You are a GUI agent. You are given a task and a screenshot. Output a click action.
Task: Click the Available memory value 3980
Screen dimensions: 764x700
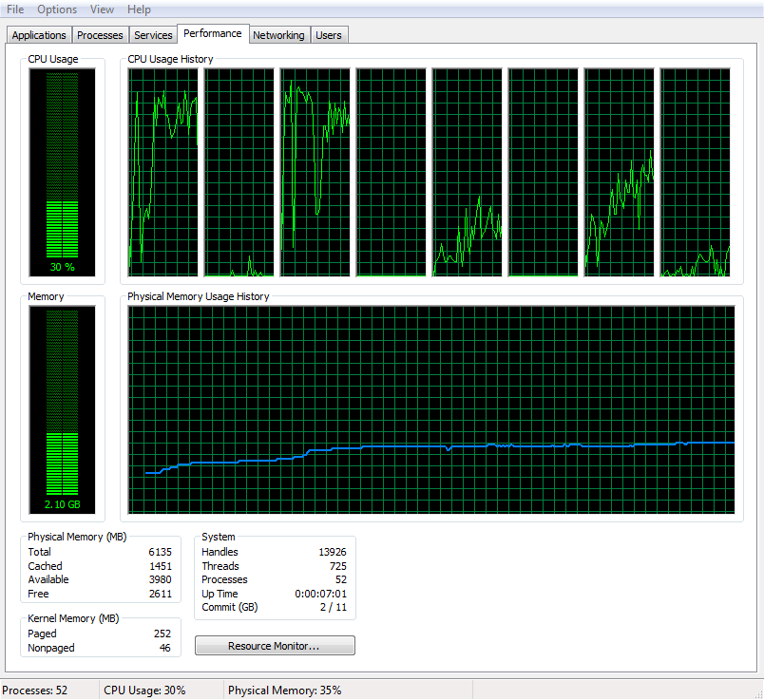[161, 579]
